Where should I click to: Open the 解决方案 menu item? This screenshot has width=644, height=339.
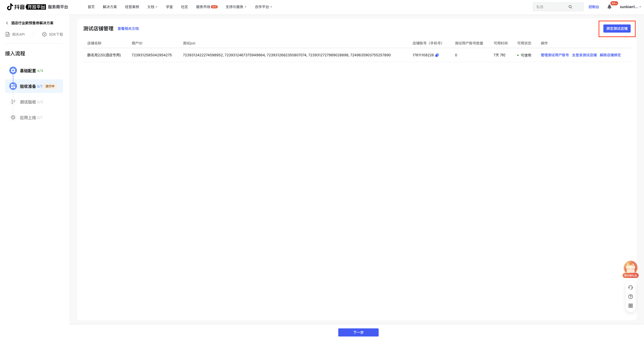pyautogui.click(x=110, y=7)
